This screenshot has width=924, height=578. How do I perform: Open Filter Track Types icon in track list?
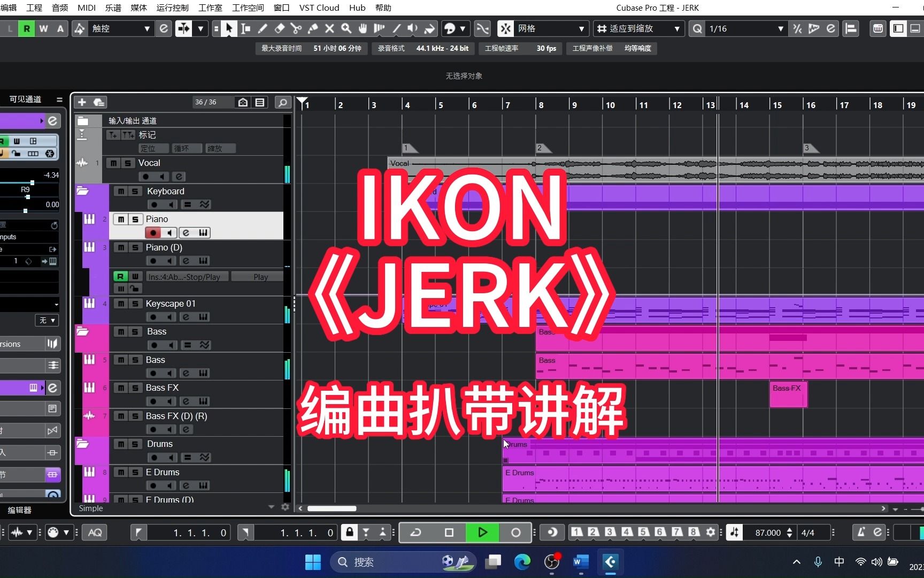coord(260,102)
